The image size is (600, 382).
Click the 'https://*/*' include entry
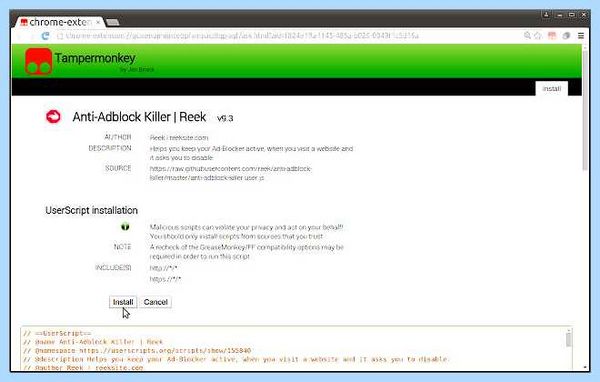[165, 279]
